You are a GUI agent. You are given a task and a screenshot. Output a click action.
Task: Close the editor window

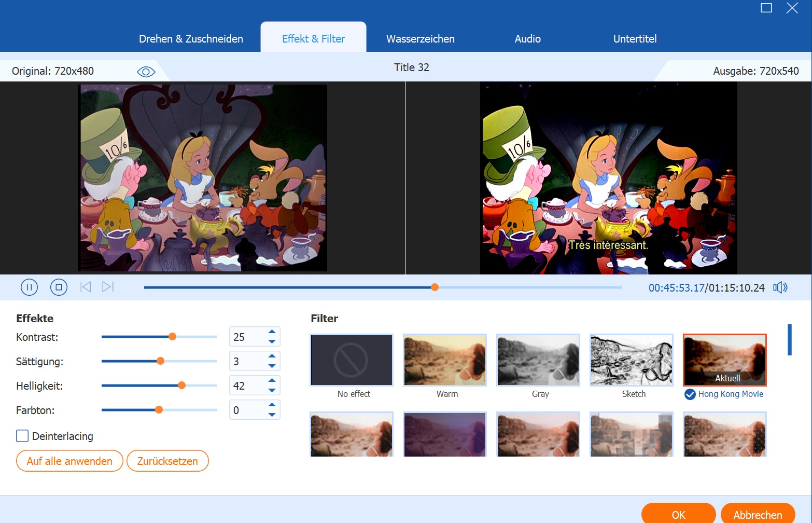pos(792,8)
